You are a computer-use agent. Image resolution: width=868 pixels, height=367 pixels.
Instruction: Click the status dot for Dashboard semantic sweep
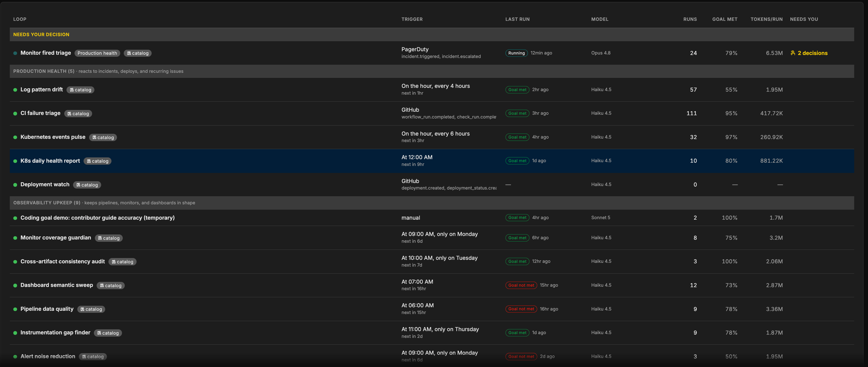(x=15, y=285)
